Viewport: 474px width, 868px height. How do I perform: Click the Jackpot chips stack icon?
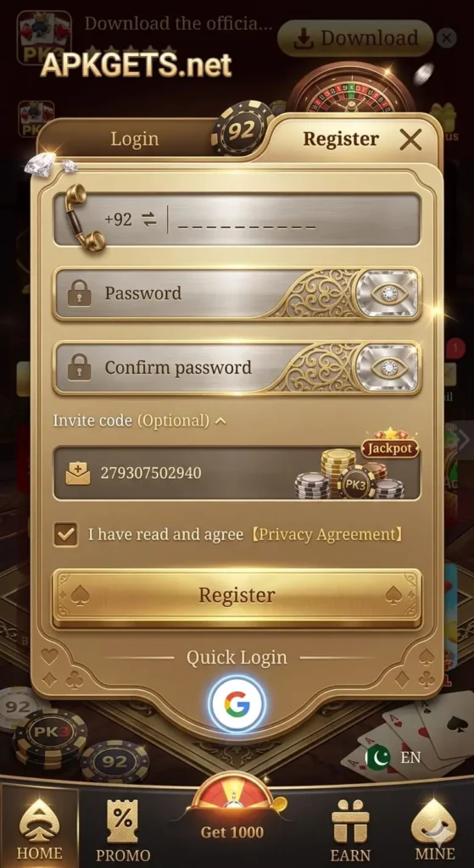pos(356,470)
